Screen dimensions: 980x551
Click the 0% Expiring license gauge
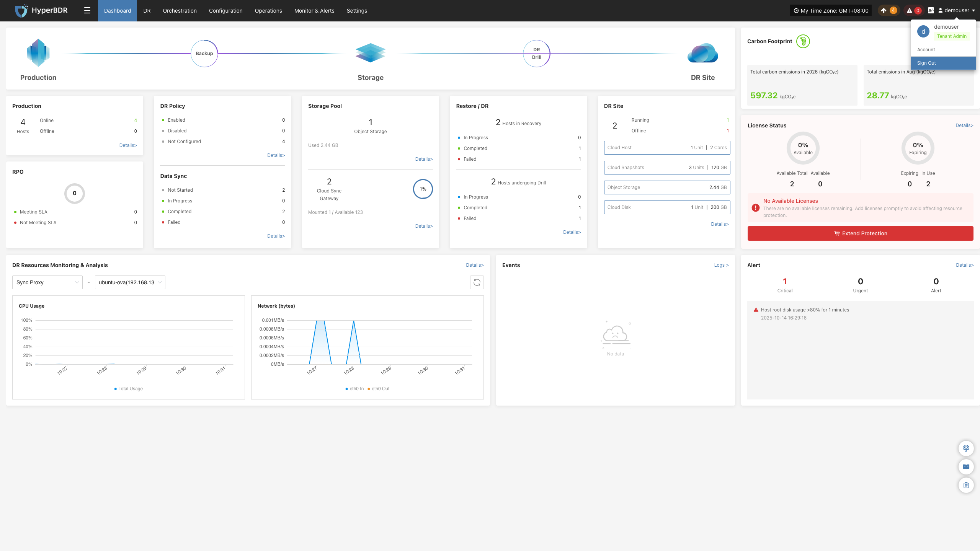(918, 148)
